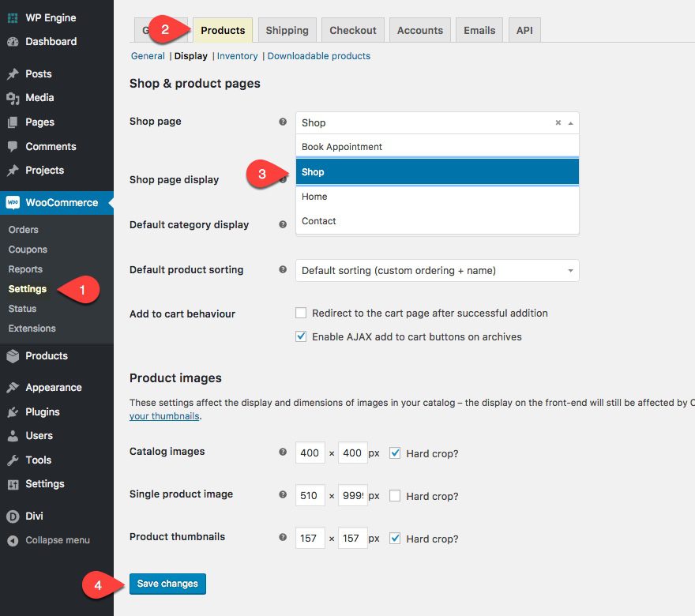
Task: Open Coupons under the WooCommerce menu
Action: (28, 250)
